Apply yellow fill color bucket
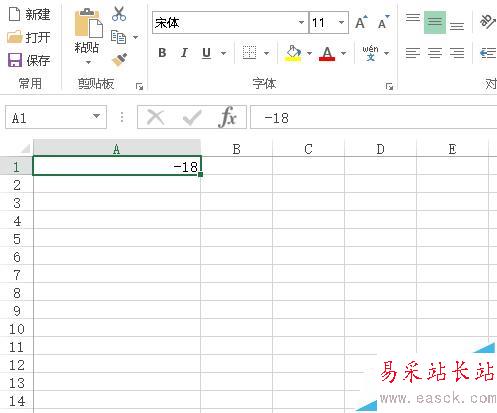Viewport: 497px width, 413px height. tap(293, 53)
